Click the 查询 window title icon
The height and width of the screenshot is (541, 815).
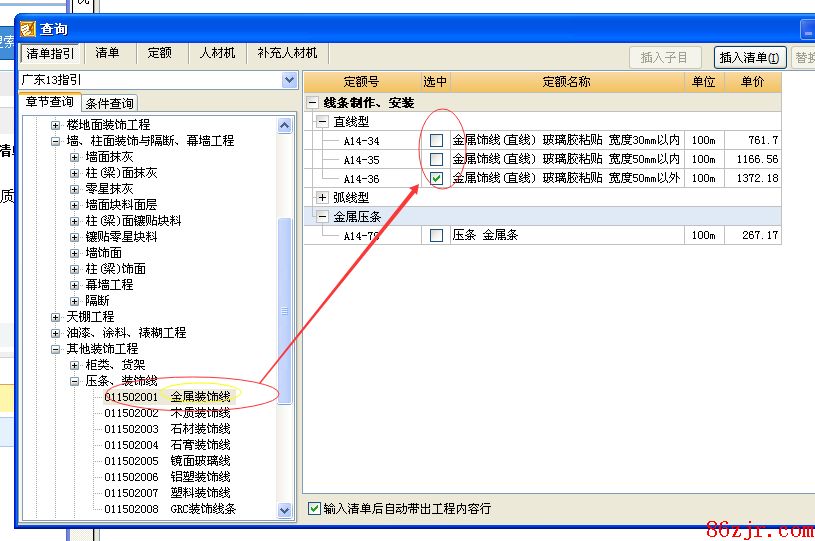coord(28,30)
